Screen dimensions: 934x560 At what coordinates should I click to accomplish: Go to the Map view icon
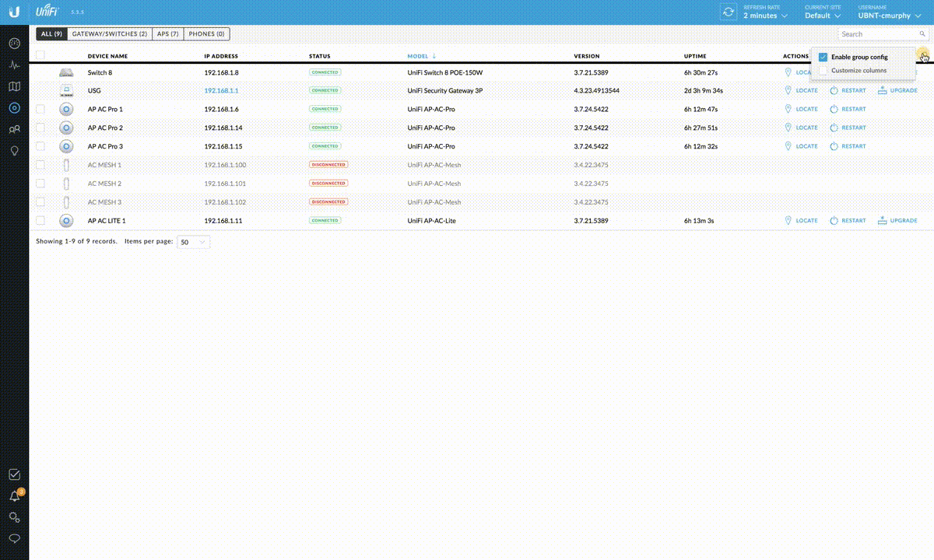point(14,86)
